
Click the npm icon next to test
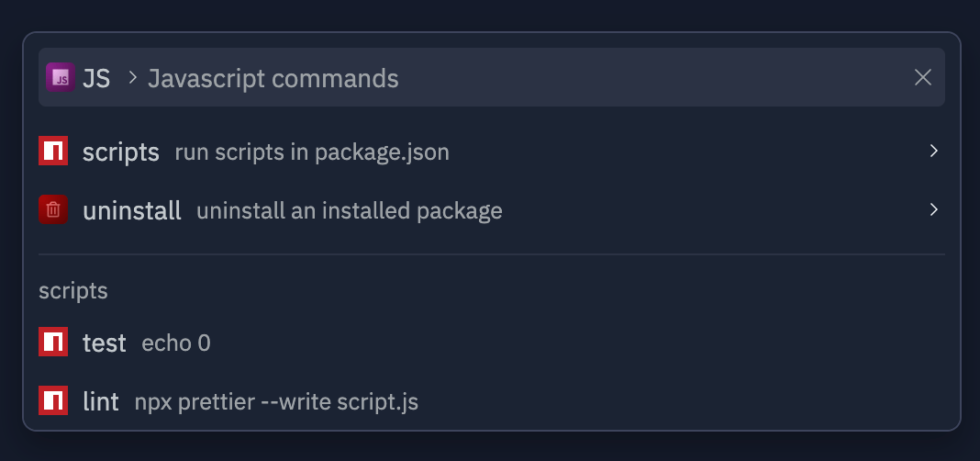[53, 342]
